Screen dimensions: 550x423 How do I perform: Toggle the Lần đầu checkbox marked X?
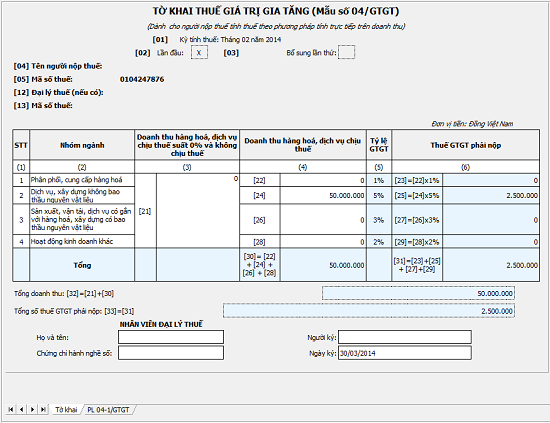coord(199,53)
